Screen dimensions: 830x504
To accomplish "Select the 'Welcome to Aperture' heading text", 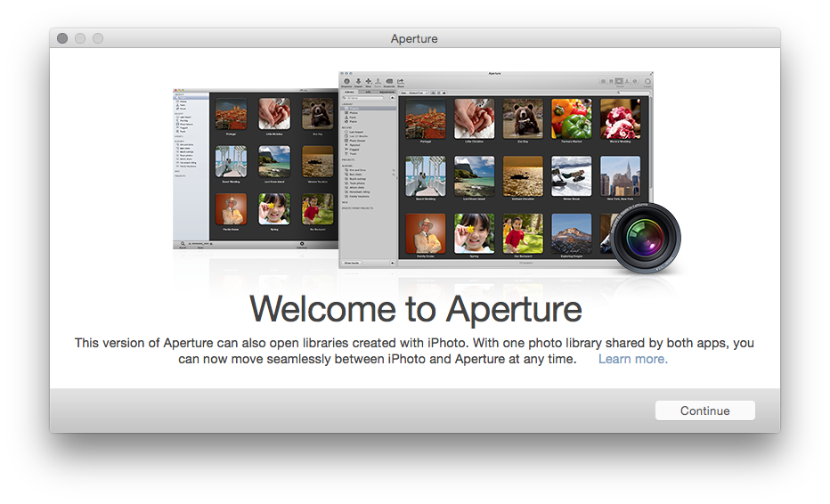I will tap(416, 309).
